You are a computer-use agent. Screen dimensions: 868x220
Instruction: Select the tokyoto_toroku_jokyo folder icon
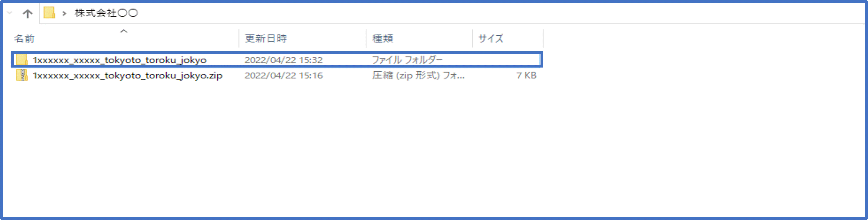pyautogui.click(x=22, y=60)
